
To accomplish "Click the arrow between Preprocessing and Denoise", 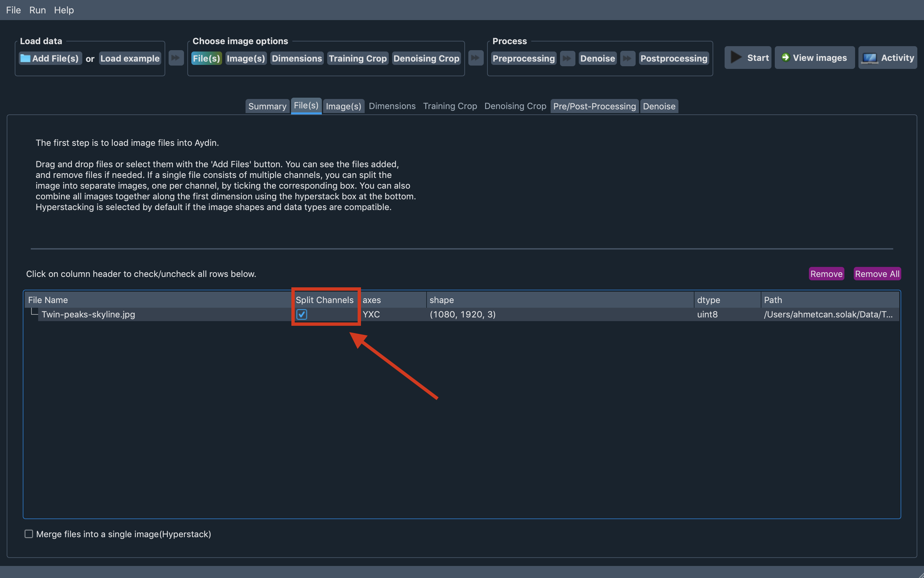I will (567, 59).
